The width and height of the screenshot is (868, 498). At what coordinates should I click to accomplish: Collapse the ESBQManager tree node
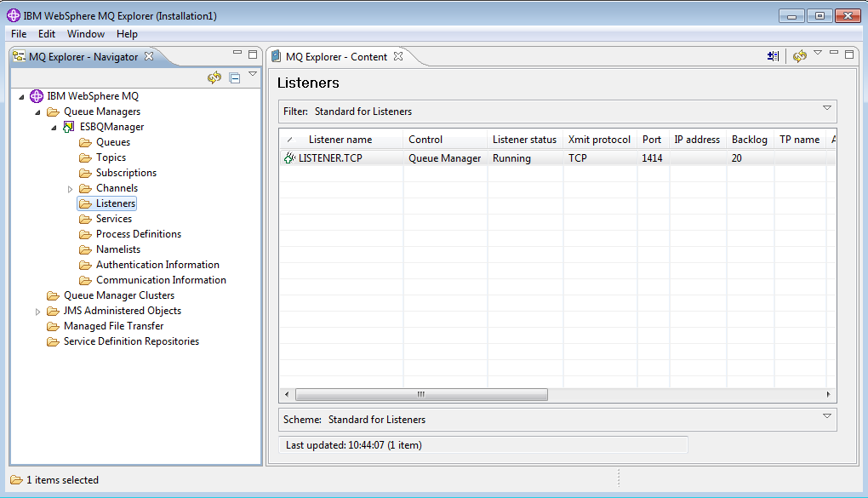point(54,128)
